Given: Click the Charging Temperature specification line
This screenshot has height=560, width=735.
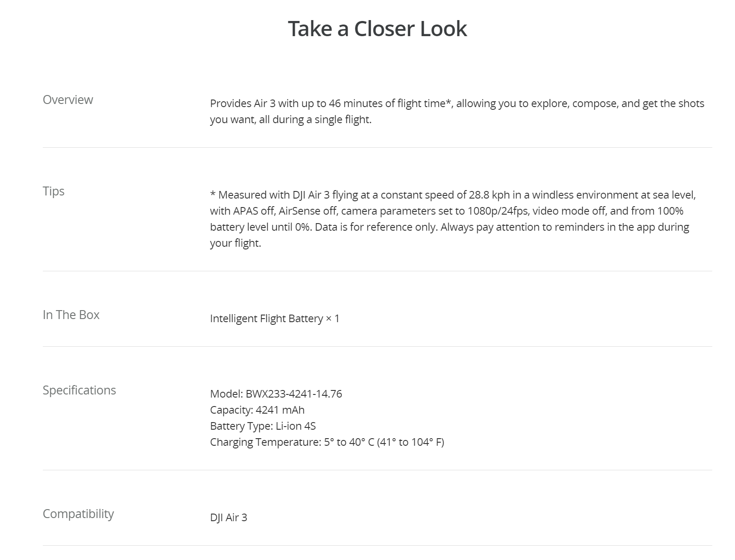Looking at the screenshot, I should click(327, 442).
